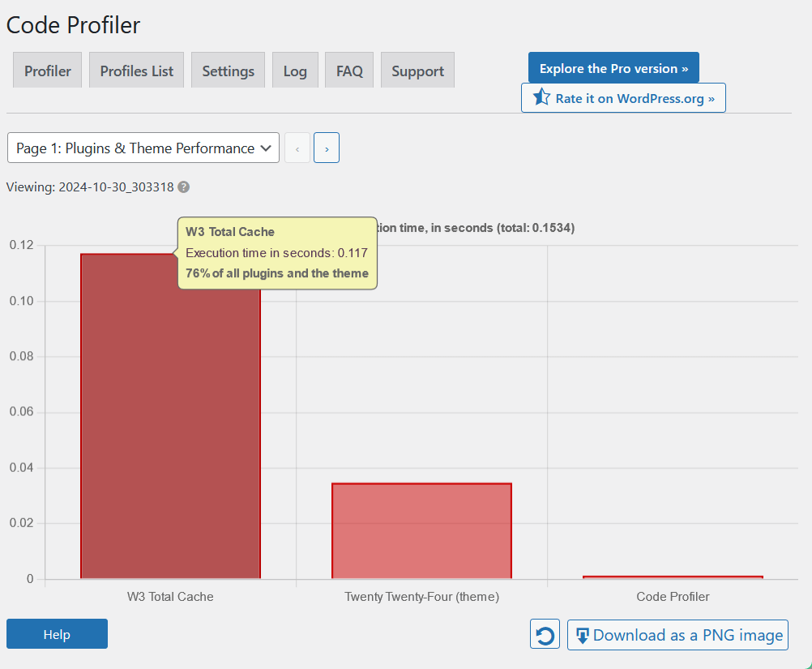This screenshot has height=669, width=812.
Task: Open the Profiler tab
Action: click(48, 70)
